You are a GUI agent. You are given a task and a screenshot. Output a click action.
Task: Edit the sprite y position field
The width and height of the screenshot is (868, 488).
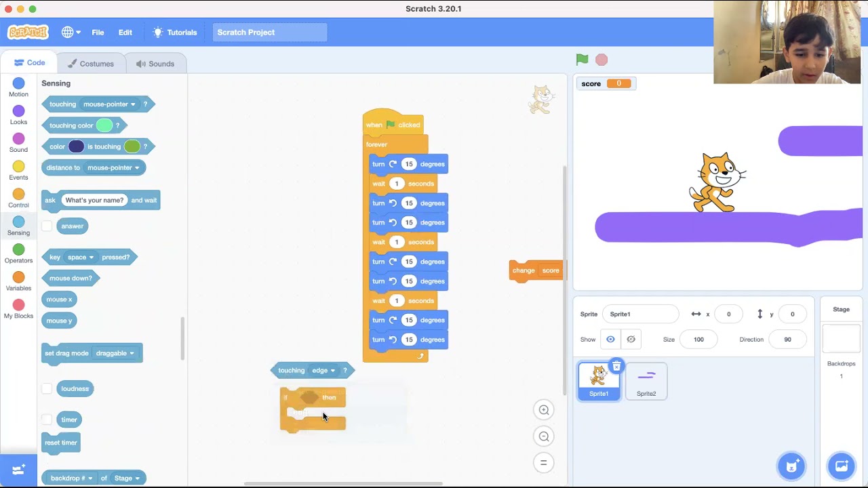pyautogui.click(x=792, y=314)
